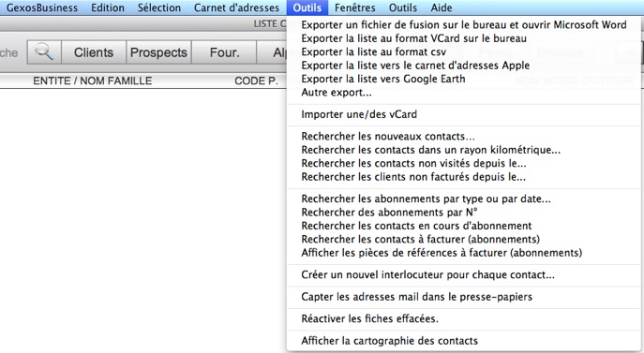Open the Aide menu
The image size is (644, 353).
[x=442, y=7]
